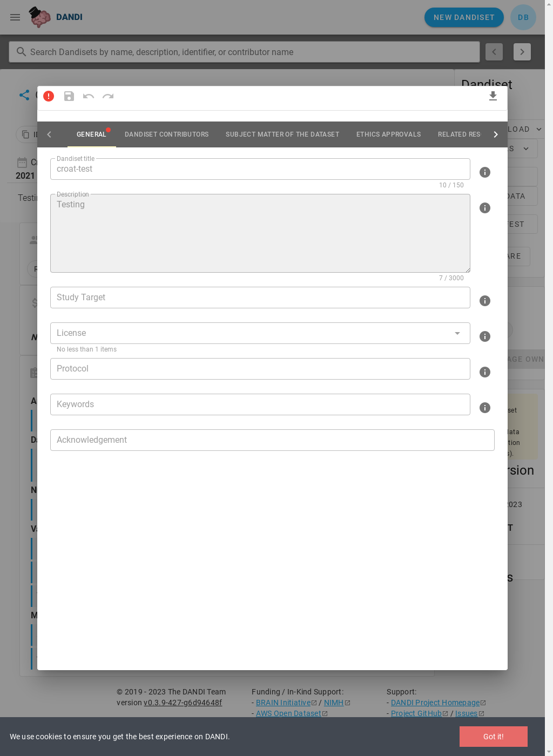Undo the last metadata edit
Image resolution: width=553 pixels, height=756 pixels.
click(x=89, y=96)
